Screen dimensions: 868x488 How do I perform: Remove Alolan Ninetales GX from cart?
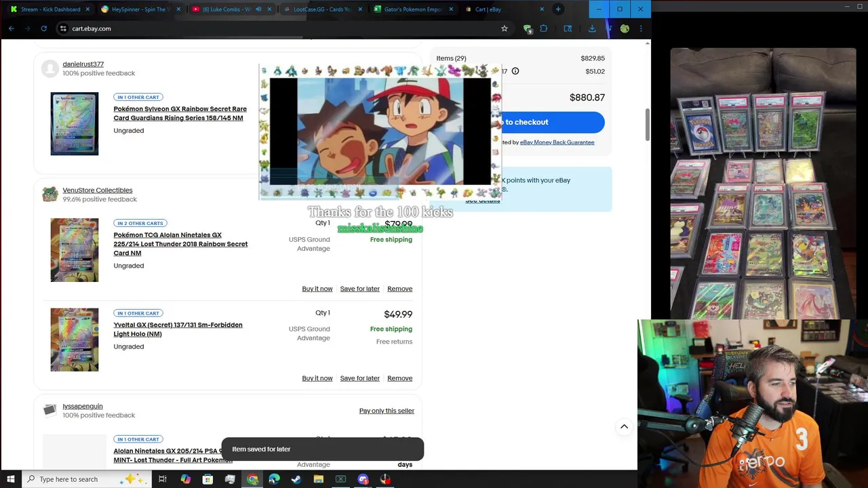pos(399,289)
